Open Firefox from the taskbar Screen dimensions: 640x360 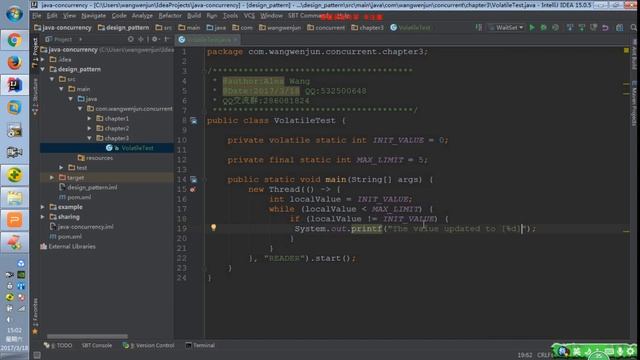tap(14, 62)
